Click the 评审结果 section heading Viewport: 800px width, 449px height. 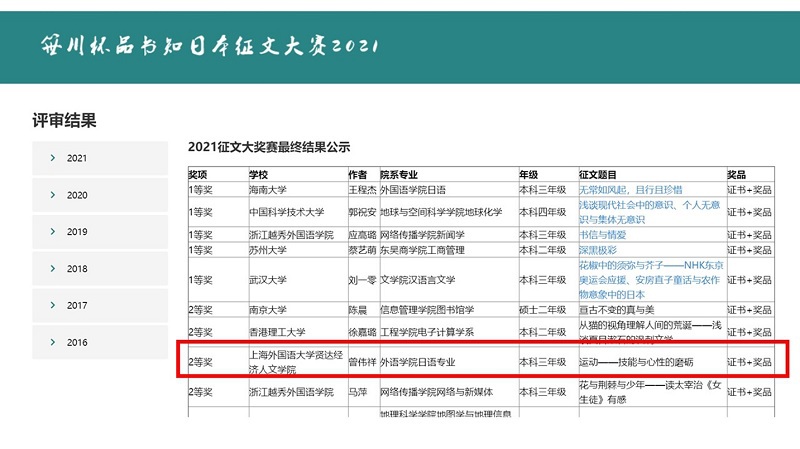click(x=64, y=122)
